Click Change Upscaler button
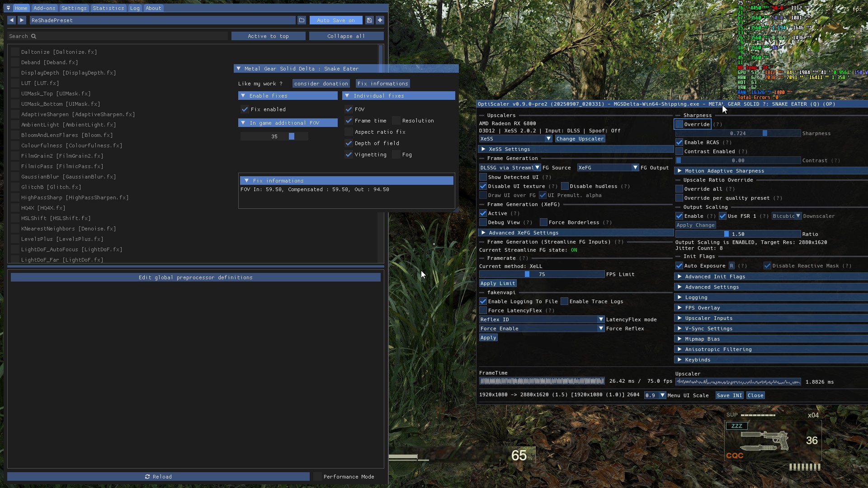The width and height of the screenshot is (868, 488). pos(580,139)
